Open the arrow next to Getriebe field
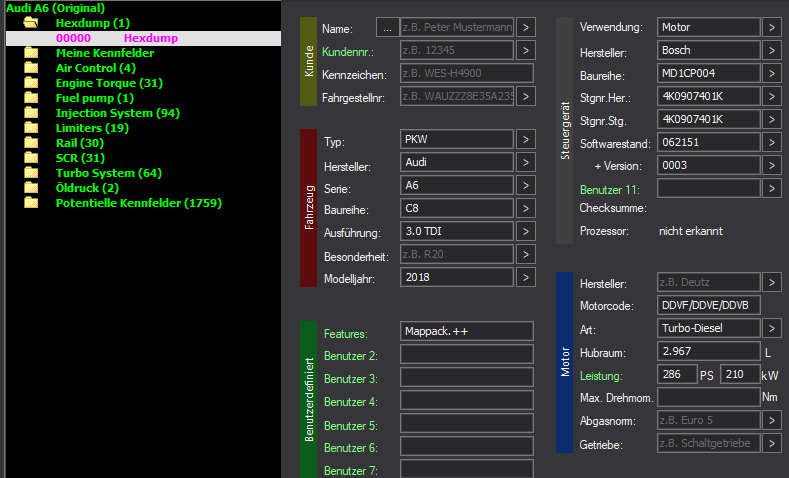The image size is (789, 478). (x=771, y=443)
